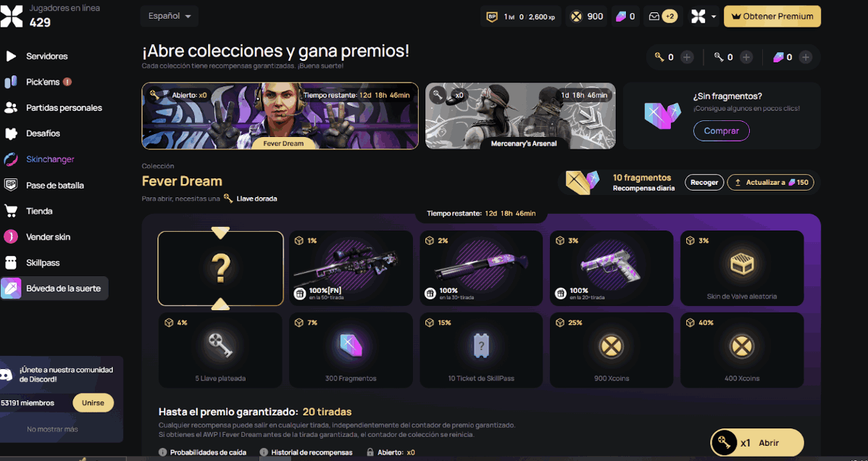
Task: Click the Recoger daily reward button
Action: 704,182
